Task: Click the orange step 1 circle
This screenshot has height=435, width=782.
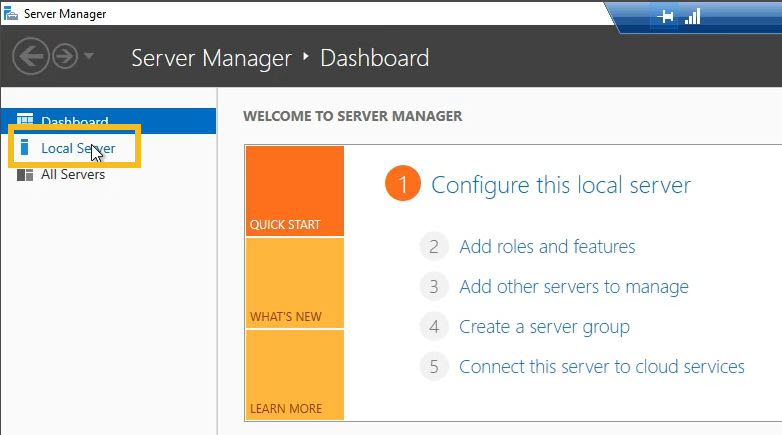Action: coord(403,183)
